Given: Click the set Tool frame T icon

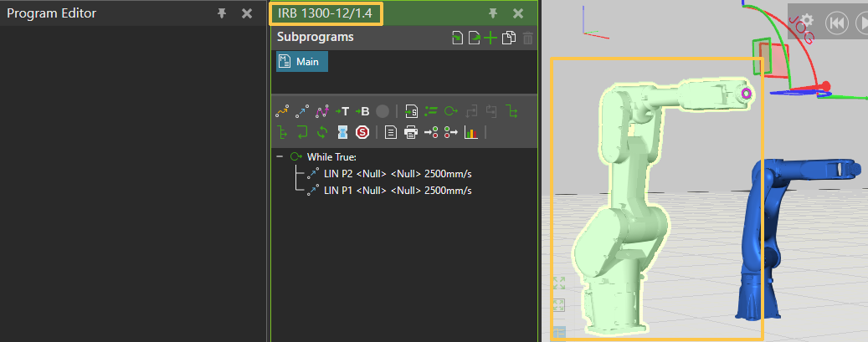Looking at the screenshot, I should click(342, 111).
